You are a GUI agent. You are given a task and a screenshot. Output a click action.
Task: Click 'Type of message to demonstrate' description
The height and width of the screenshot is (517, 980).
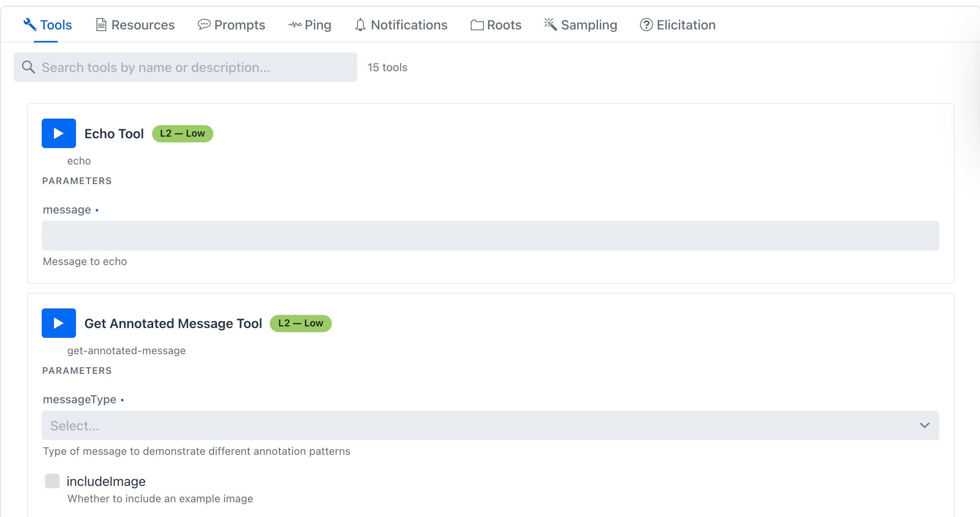click(197, 451)
